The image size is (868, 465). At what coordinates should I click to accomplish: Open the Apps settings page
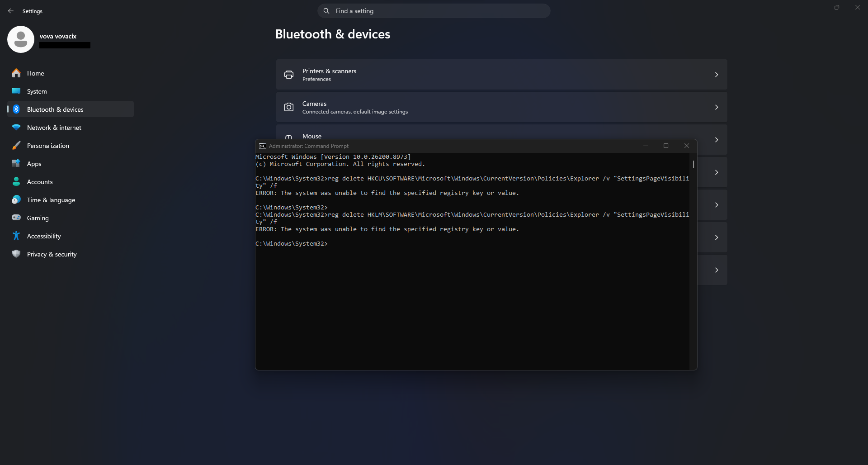(x=71, y=164)
